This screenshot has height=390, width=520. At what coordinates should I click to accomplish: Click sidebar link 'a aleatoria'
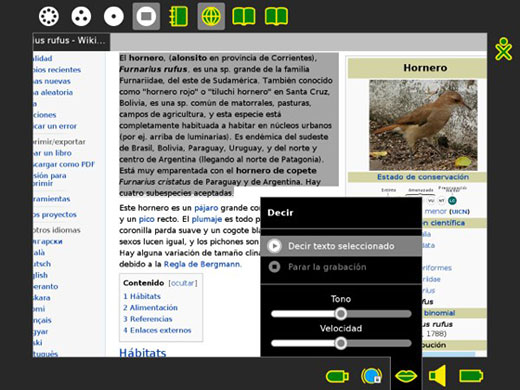(x=53, y=92)
